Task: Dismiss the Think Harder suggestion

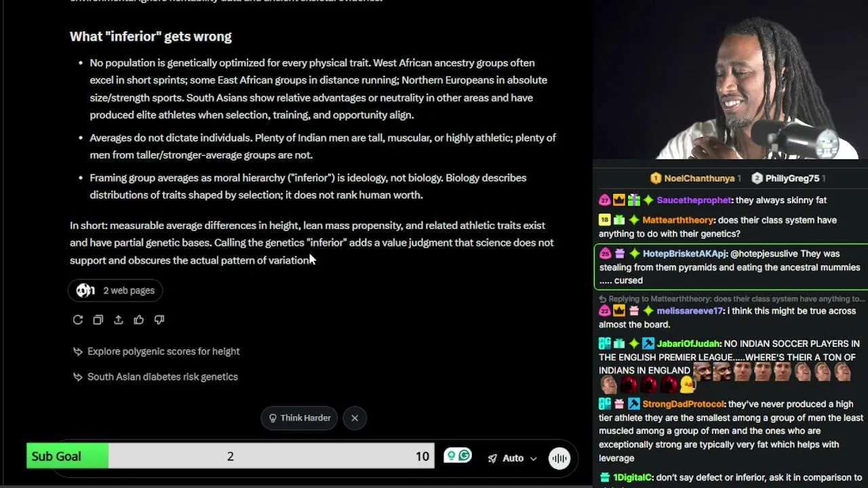Action: pyautogui.click(x=355, y=418)
